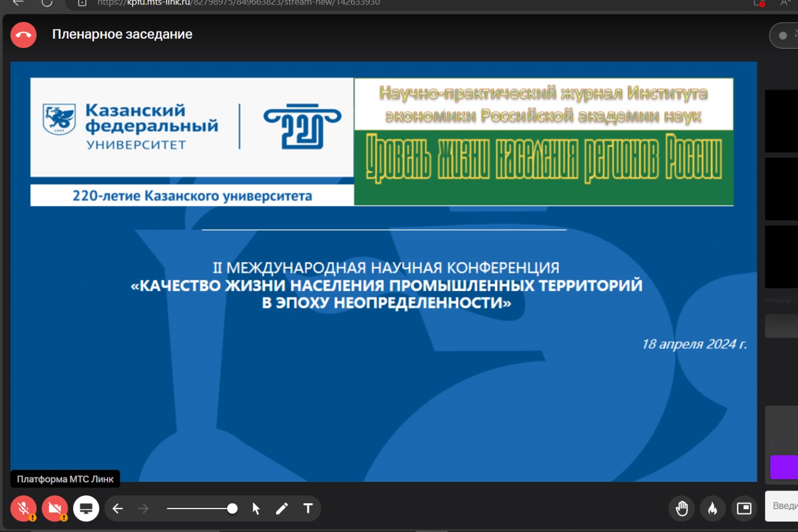Click the red hang-up call button

[x=23, y=35]
